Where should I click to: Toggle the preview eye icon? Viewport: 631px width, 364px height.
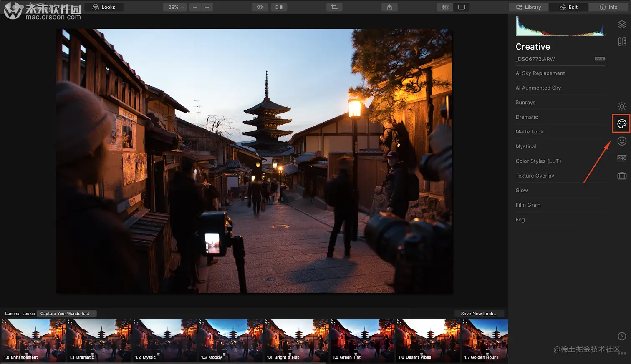point(260,7)
